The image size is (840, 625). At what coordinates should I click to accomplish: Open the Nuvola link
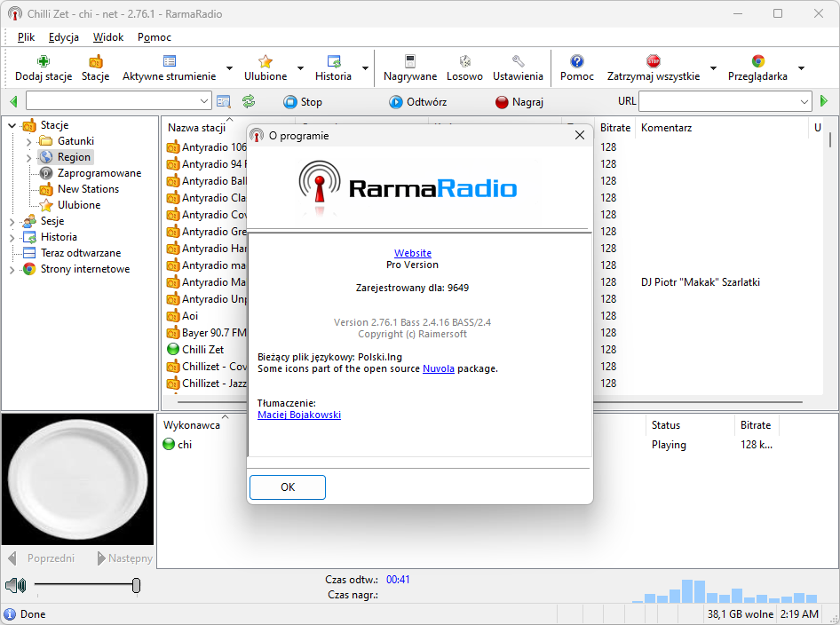(x=439, y=368)
